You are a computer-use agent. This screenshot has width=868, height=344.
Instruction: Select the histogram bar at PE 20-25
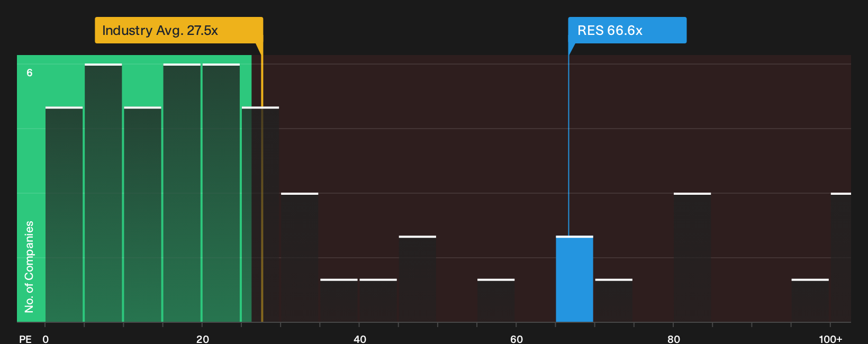[x=221, y=193]
